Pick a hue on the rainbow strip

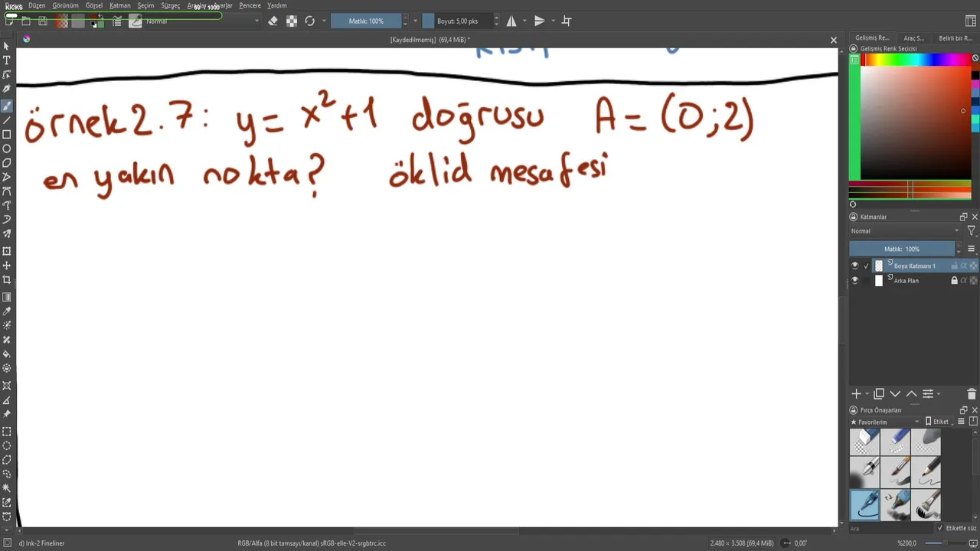point(915,60)
